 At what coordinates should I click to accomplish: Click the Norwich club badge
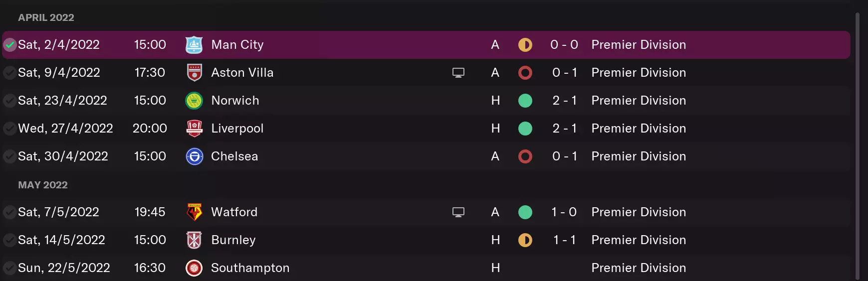click(194, 101)
